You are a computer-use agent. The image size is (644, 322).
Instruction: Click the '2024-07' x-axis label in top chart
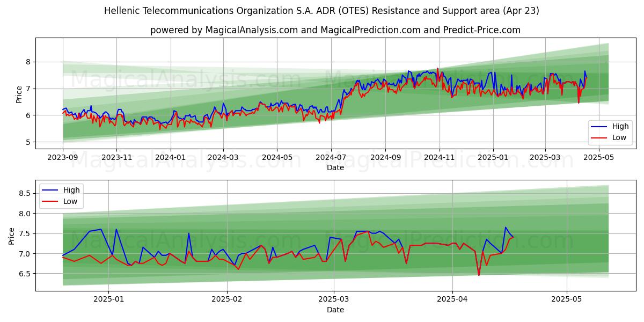click(x=331, y=158)
